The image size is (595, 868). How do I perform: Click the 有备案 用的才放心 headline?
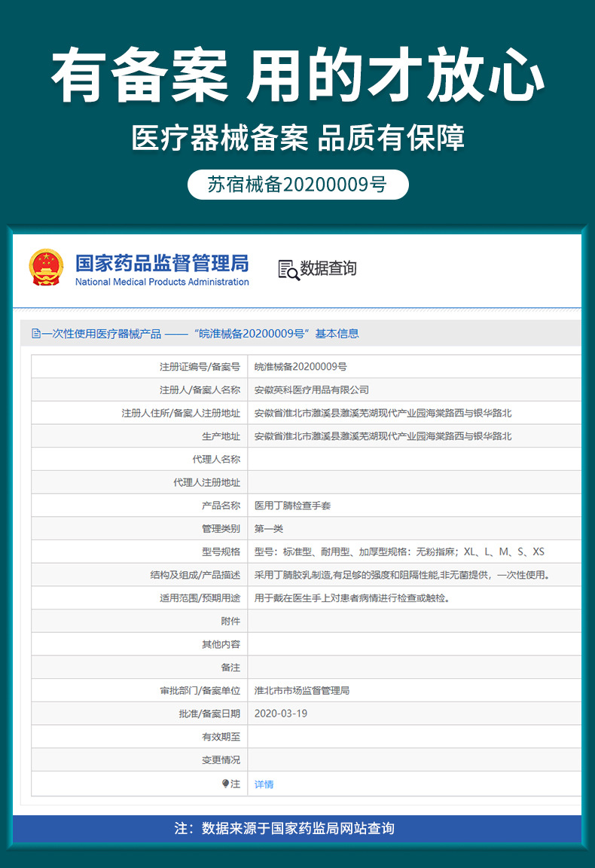click(x=297, y=75)
